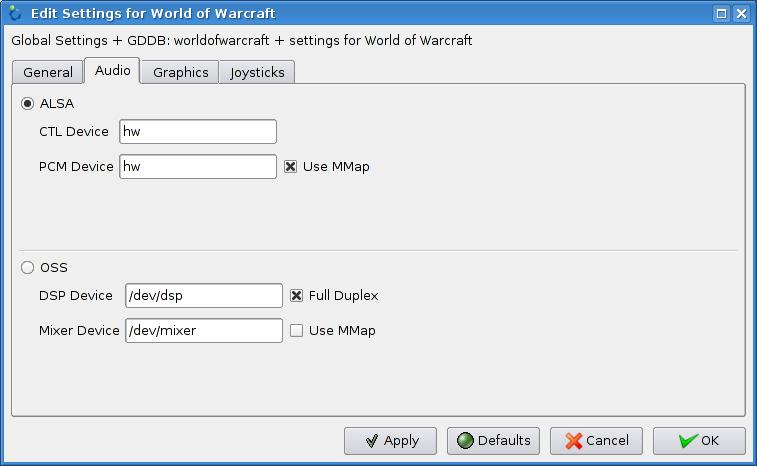Viewport: 757px width, 466px height.
Task: Toggle the Full Duplex checkbox
Action: tap(296, 295)
